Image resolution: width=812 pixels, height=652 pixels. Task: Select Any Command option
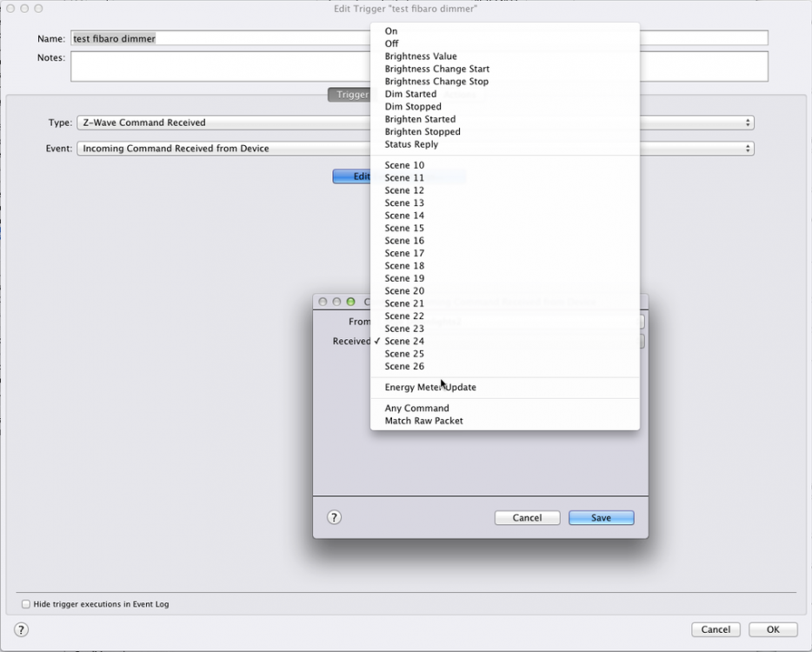pos(417,409)
